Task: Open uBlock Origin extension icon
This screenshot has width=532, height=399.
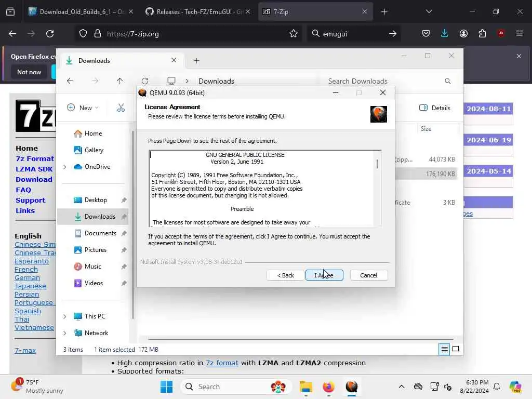Action: [x=501, y=33]
